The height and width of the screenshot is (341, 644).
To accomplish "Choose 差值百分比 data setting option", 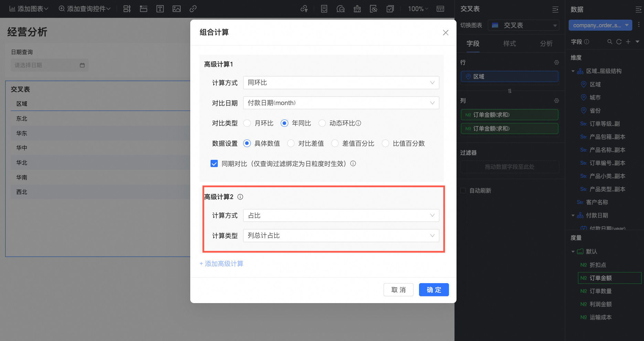I will point(335,143).
